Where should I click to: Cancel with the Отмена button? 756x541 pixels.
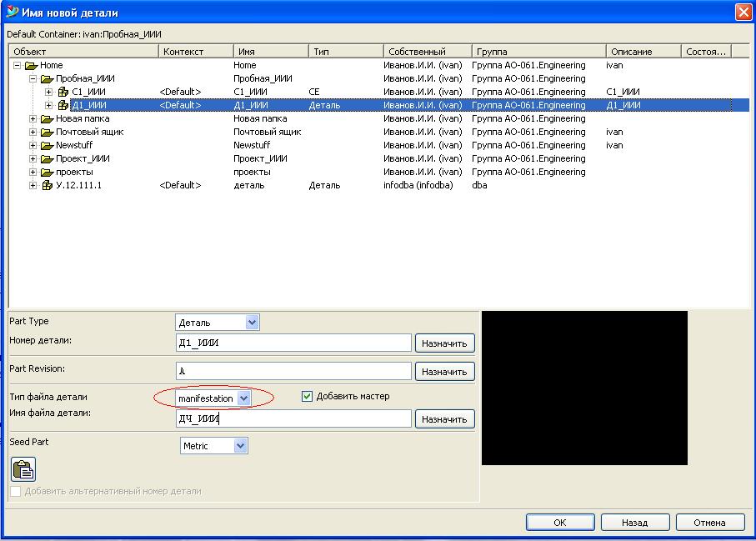click(709, 523)
